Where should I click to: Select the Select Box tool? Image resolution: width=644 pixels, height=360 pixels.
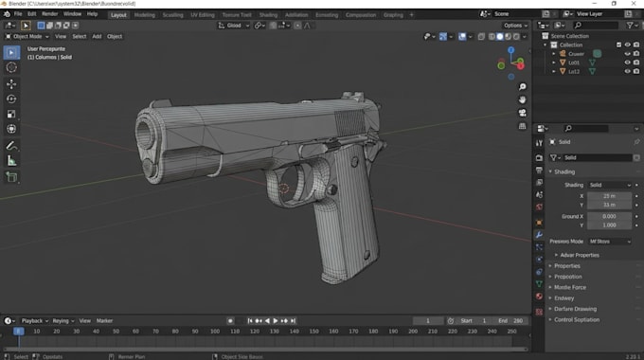point(11,53)
